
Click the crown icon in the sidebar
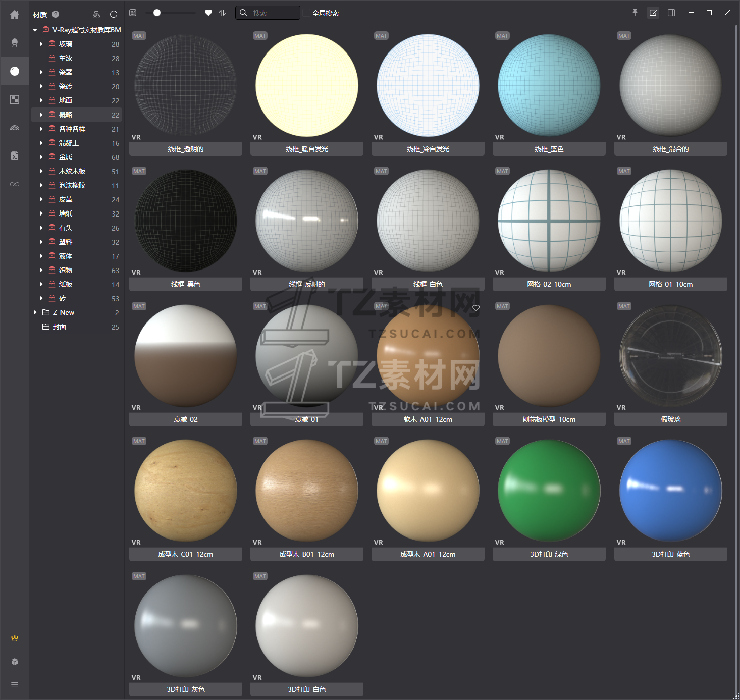[x=15, y=638]
